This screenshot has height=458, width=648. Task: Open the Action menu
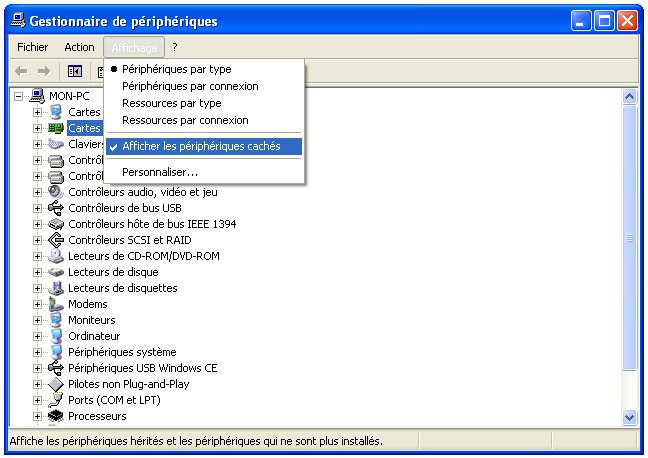(79, 47)
